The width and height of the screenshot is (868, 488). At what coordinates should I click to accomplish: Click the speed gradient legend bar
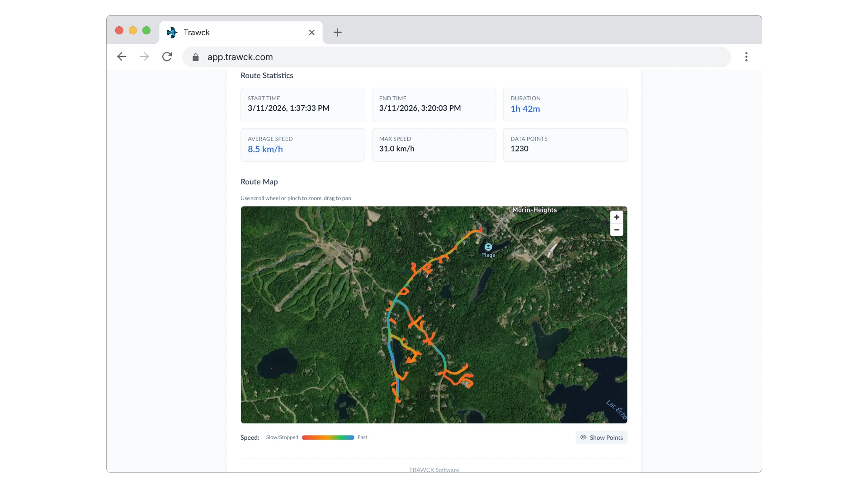(327, 437)
